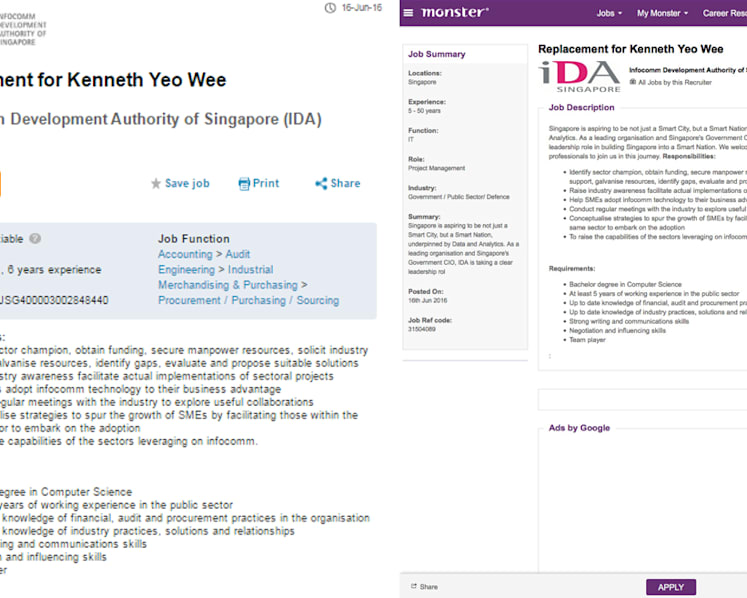747x598 pixels.
Task: Click the purple APPLY button
Action: (671, 587)
